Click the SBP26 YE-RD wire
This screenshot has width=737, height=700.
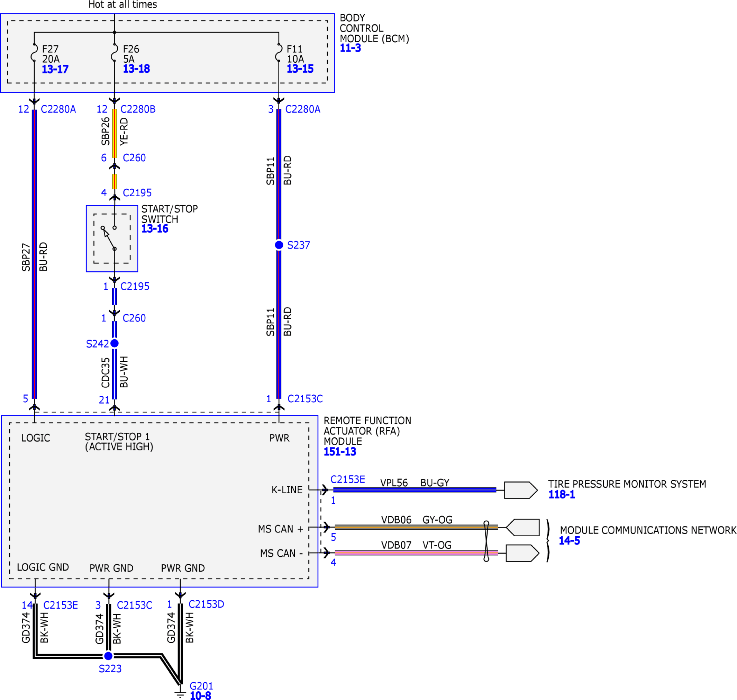click(115, 133)
